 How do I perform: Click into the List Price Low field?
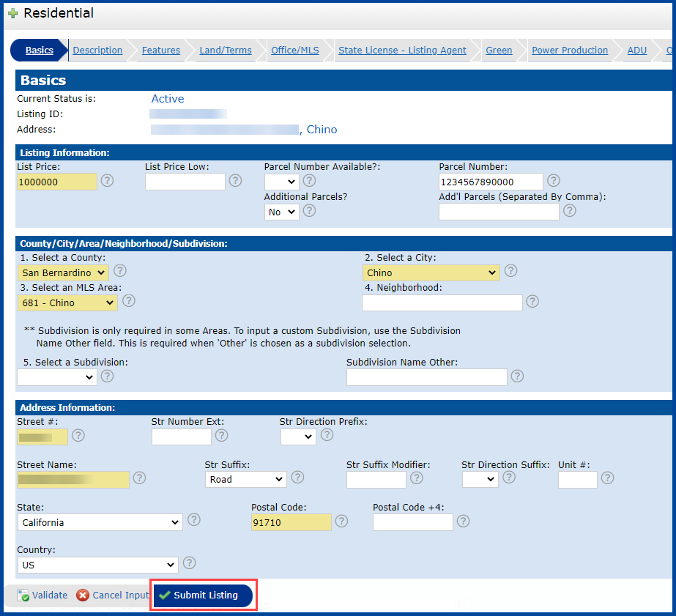point(185,182)
